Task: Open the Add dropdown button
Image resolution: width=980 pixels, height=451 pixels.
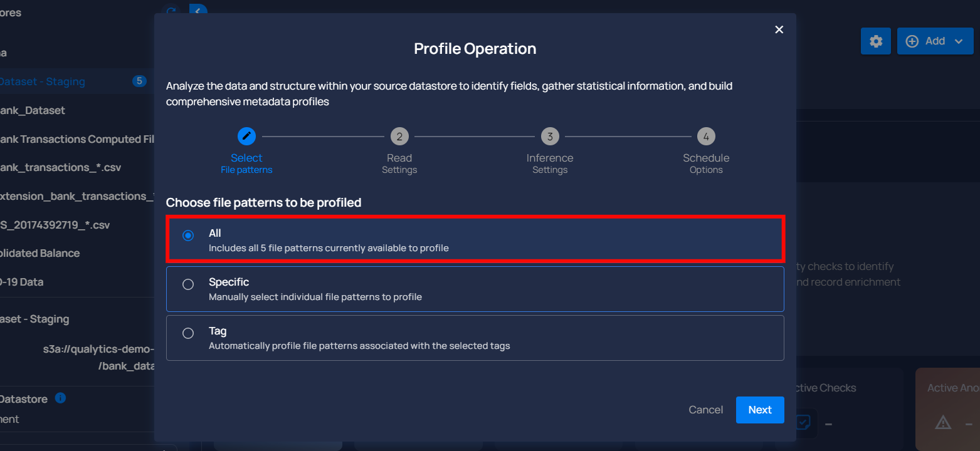Action: click(x=935, y=41)
